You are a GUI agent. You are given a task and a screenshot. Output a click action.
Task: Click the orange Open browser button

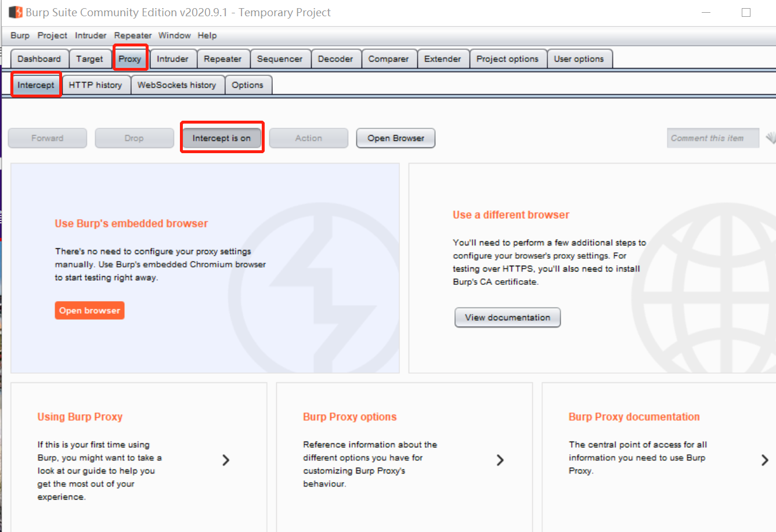90,310
